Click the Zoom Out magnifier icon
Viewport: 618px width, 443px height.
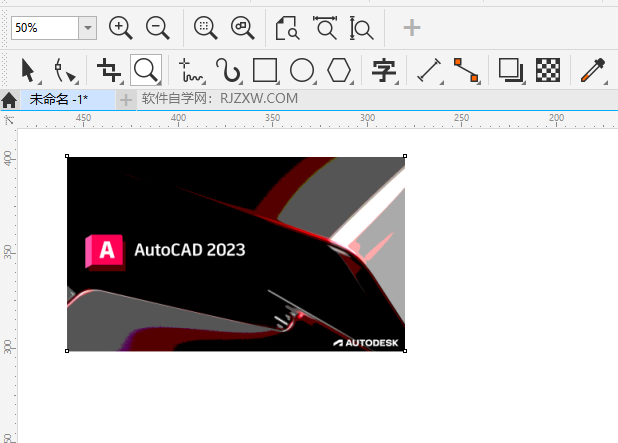pyautogui.click(x=157, y=28)
